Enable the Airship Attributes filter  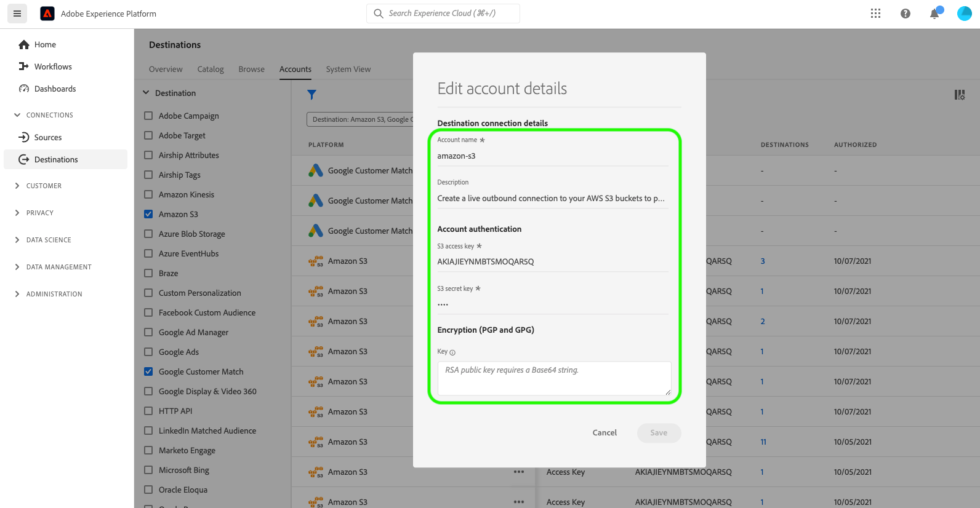[148, 155]
